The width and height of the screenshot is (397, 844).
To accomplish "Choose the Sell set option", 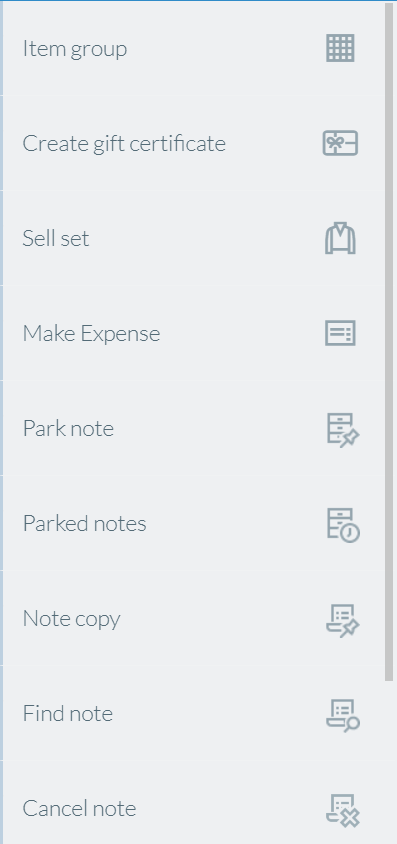I will point(194,238).
